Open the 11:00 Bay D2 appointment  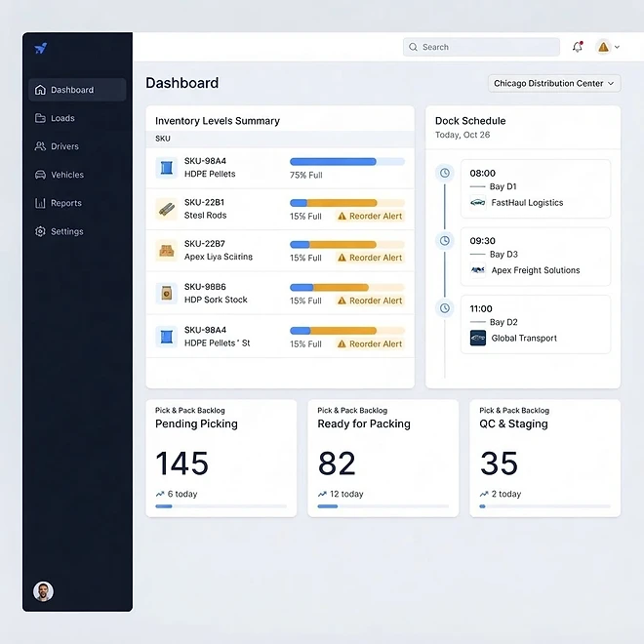[x=536, y=325]
